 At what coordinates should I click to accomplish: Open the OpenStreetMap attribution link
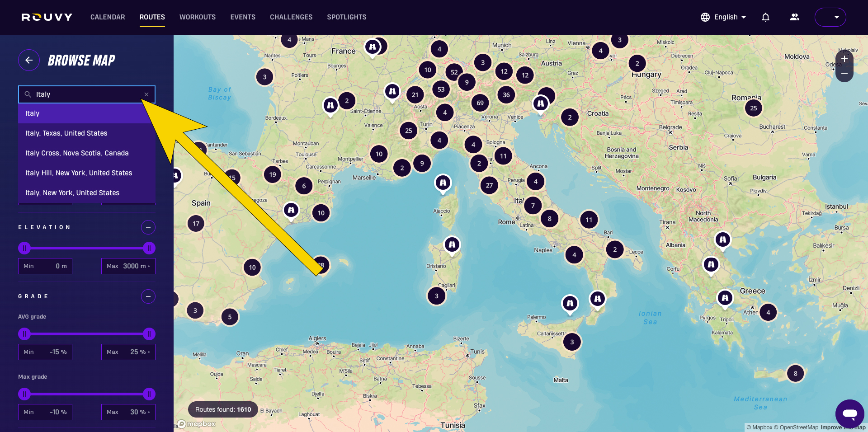796,427
